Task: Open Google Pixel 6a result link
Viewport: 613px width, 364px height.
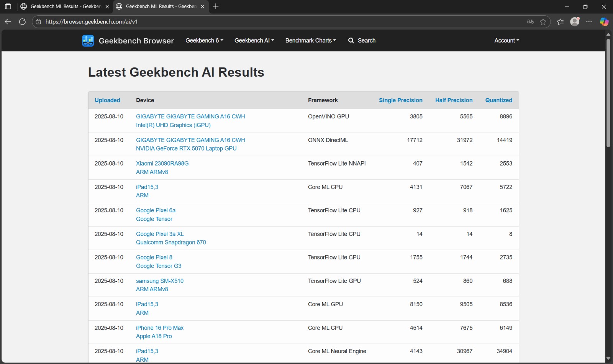Action: tap(156, 210)
